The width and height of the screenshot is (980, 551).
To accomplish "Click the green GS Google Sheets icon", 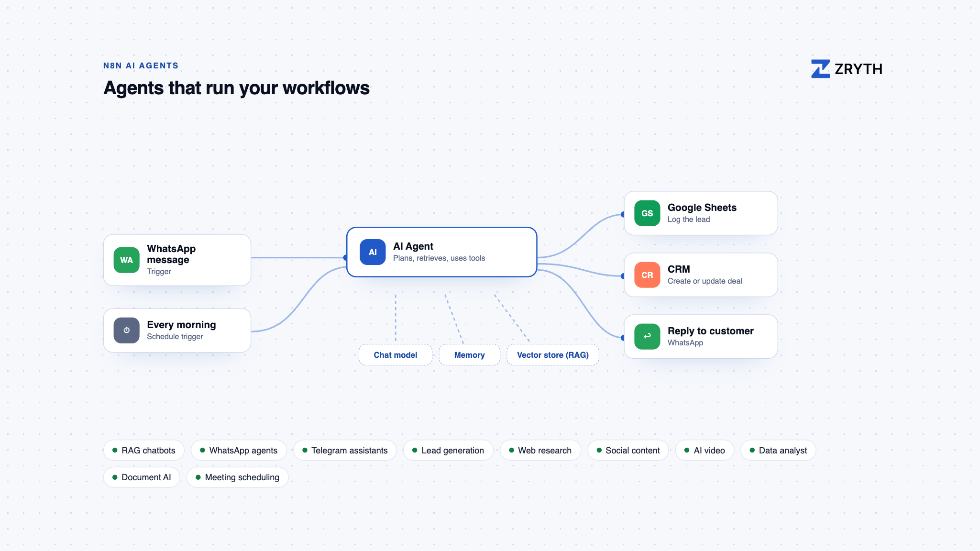I will [x=647, y=213].
